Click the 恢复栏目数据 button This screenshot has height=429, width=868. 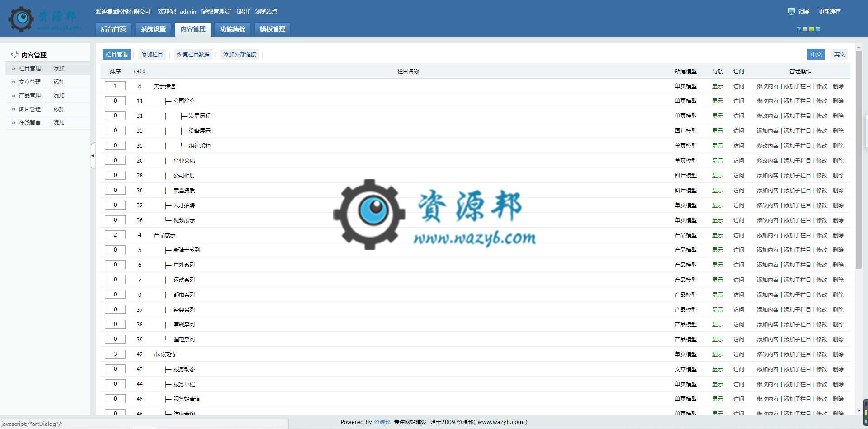[193, 54]
